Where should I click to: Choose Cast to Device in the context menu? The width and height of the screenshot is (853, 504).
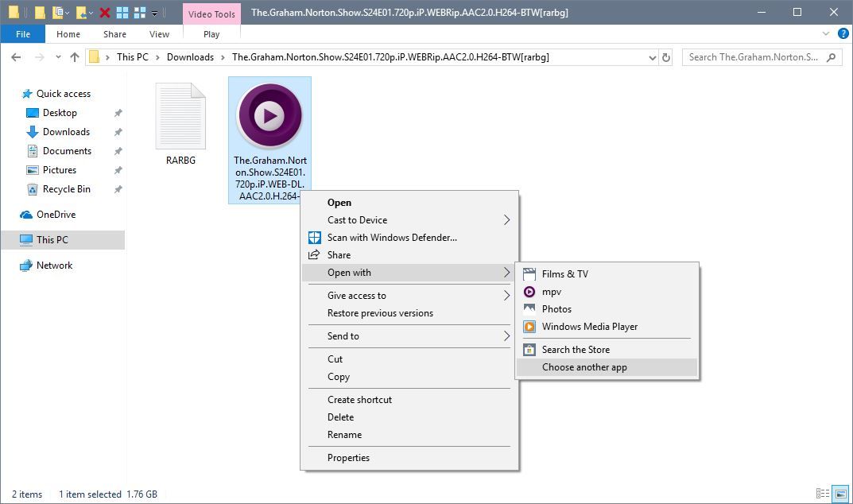tap(410, 220)
